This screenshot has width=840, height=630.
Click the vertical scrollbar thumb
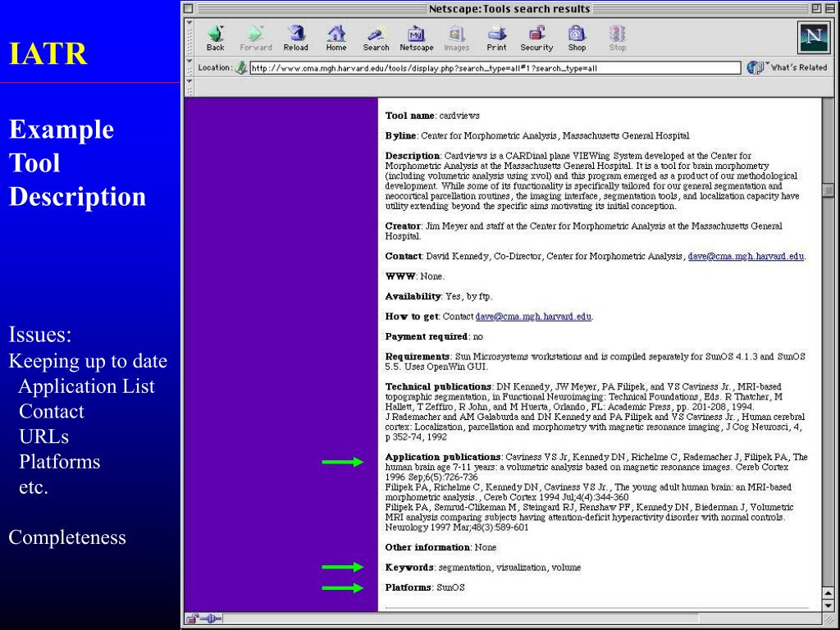pos(829,190)
